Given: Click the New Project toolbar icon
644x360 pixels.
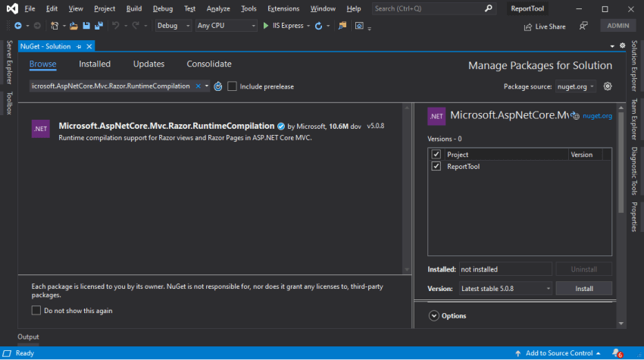Looking at the screenshot, I should [x=55, y=26].
